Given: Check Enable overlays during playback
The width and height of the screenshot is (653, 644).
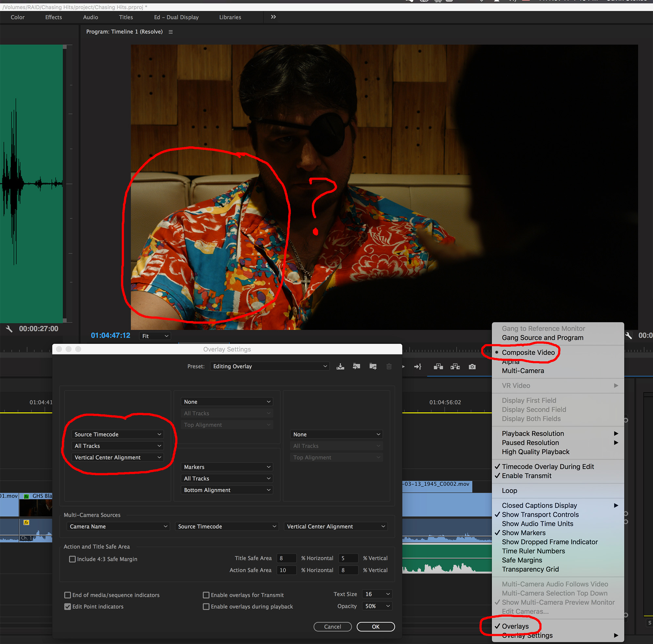Looking at the screenshot, I should point(206,606).
